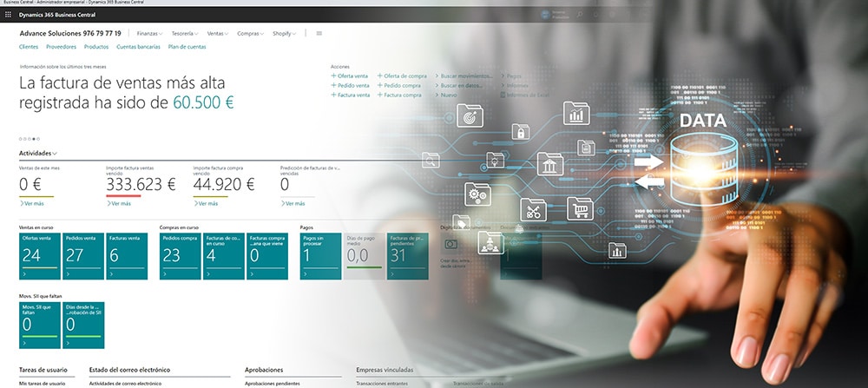Open the Nuevo actions group
Screen dimensions: 868x388
[x=445, y=95]
